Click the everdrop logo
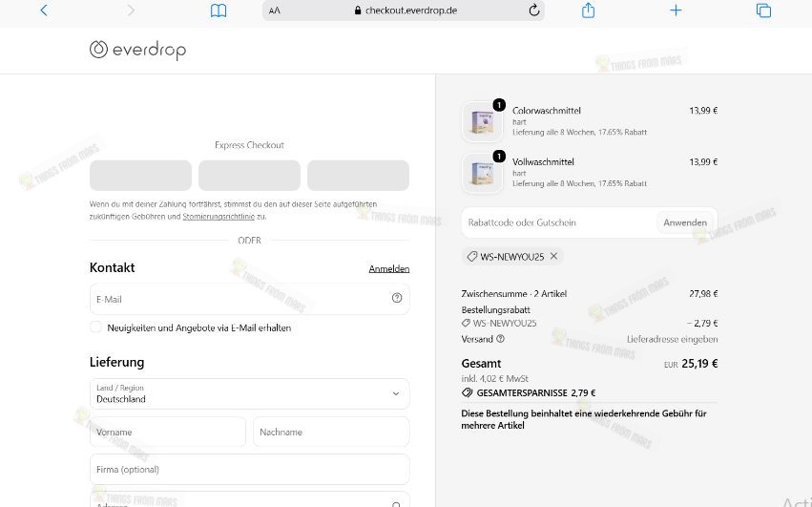Screen dimensions: 812x507 [x=137, y=50]
